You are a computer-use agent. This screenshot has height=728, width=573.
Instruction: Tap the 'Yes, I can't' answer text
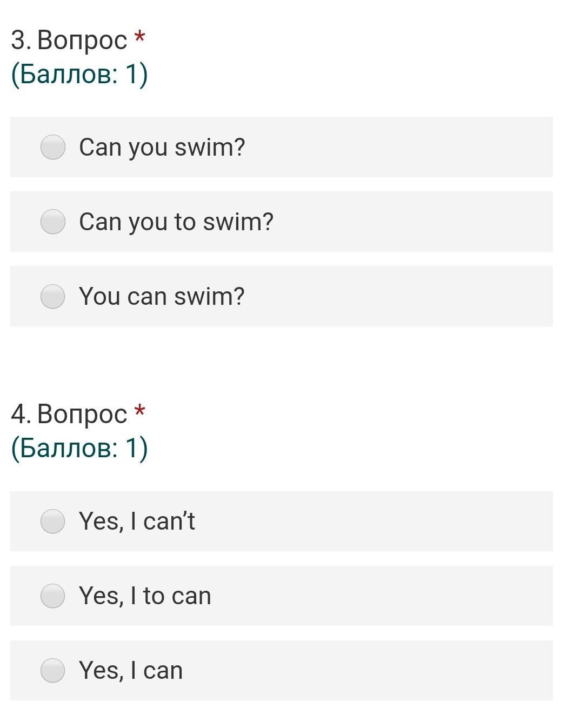click(x=137, y=521)
